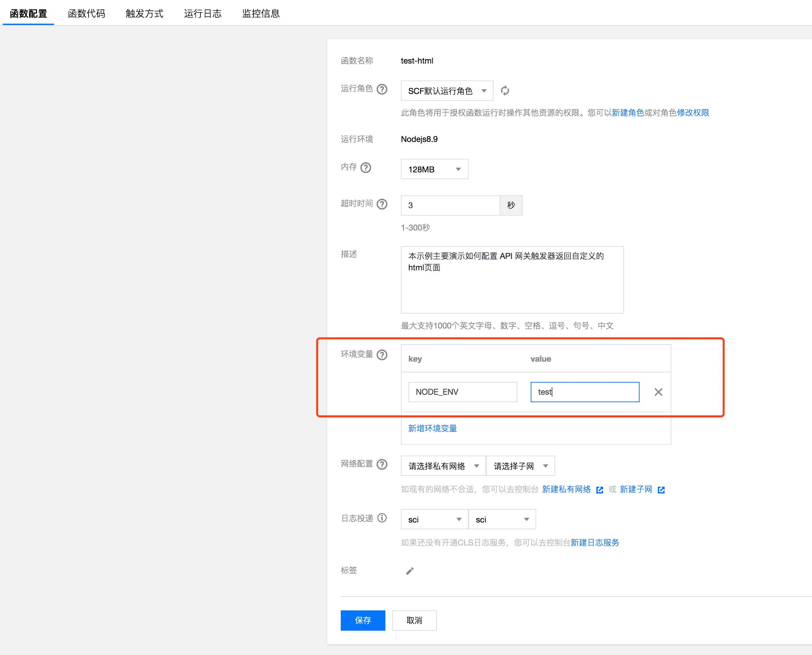Screen dimensions: 812x655
Task: Click help icon beside 内存 label
Action: pyautogui.click(x=366, y=168)
